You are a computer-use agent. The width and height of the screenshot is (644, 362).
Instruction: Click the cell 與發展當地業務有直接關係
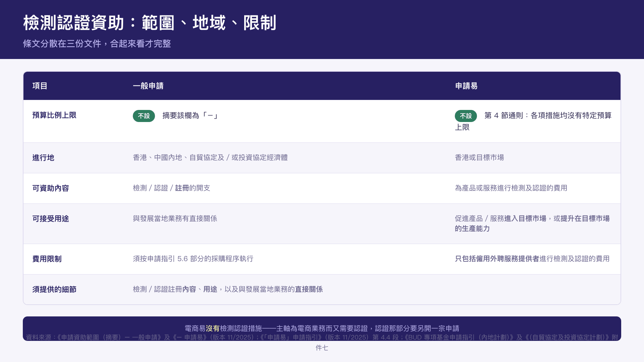pos(175,219)
